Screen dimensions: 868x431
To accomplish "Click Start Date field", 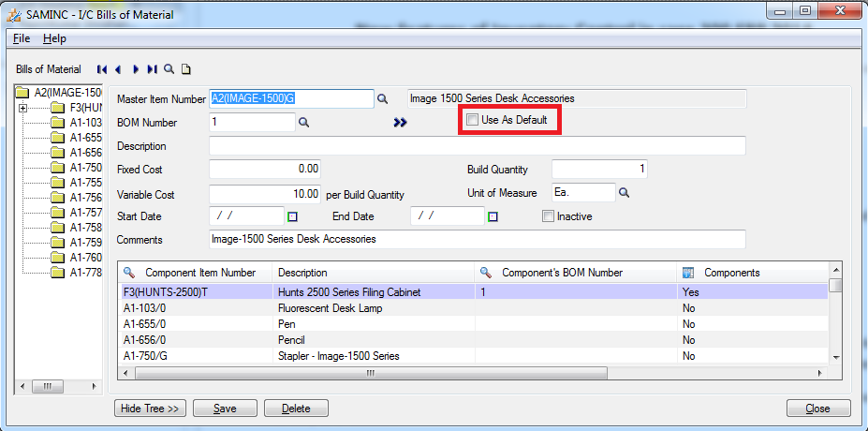I will pos(247,216).
